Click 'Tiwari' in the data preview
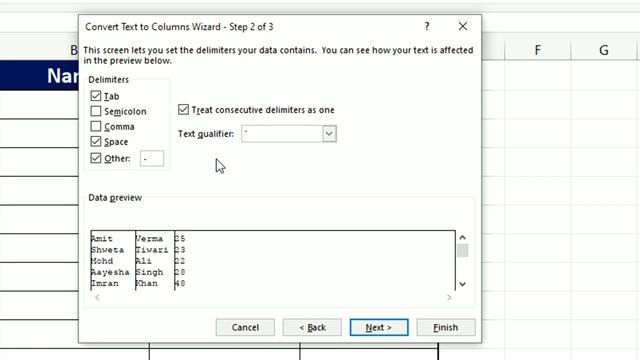Viewport: 640px width, 360px height. pos(152,250)
